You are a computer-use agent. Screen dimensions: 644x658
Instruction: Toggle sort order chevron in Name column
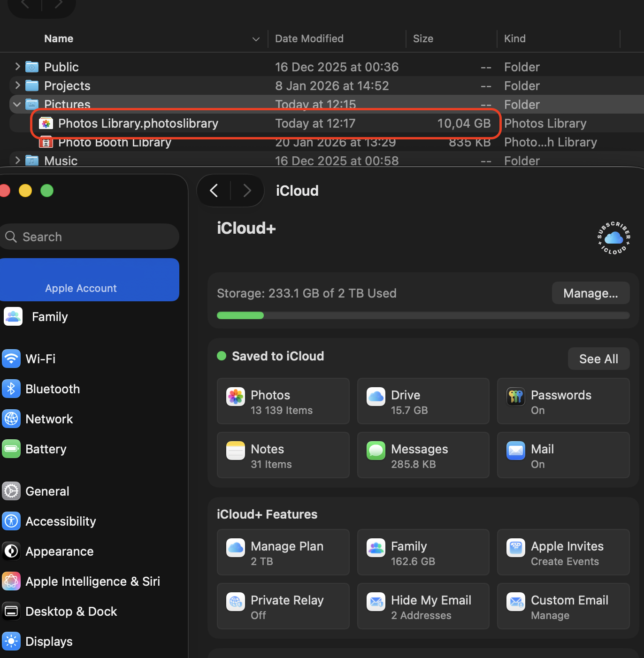pos(256,39)
